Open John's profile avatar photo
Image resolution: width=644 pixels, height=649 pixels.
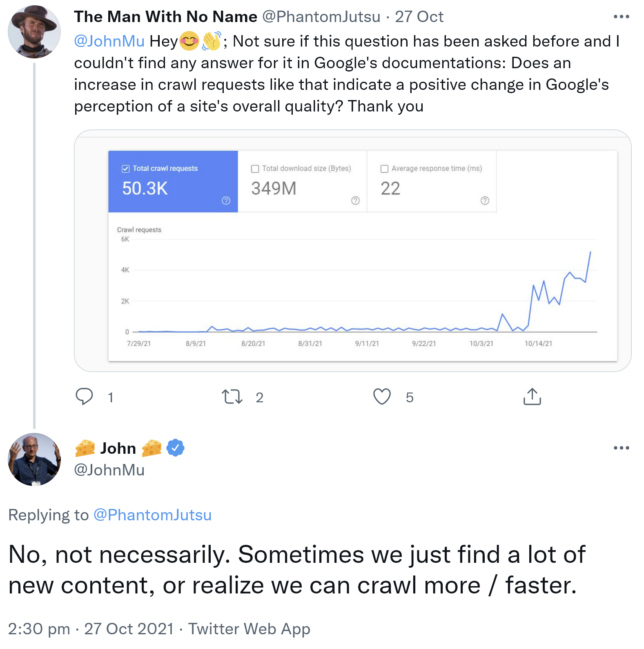pos(34,459)
